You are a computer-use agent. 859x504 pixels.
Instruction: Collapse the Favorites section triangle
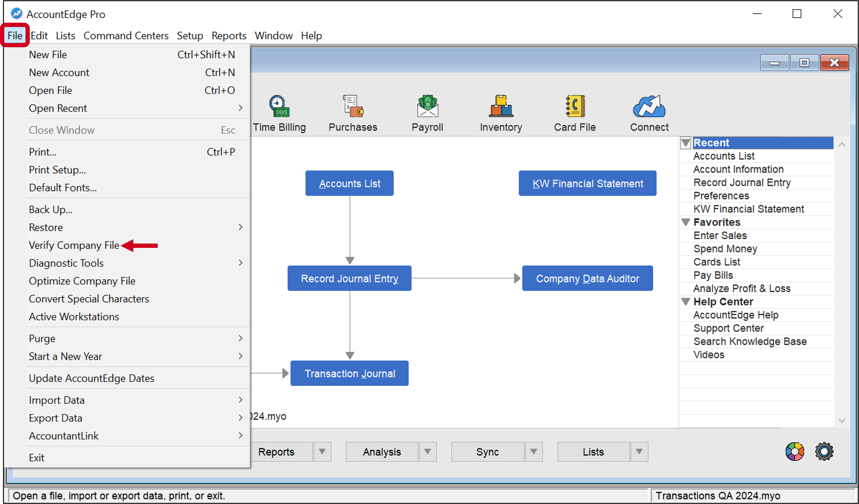[685, 222]
